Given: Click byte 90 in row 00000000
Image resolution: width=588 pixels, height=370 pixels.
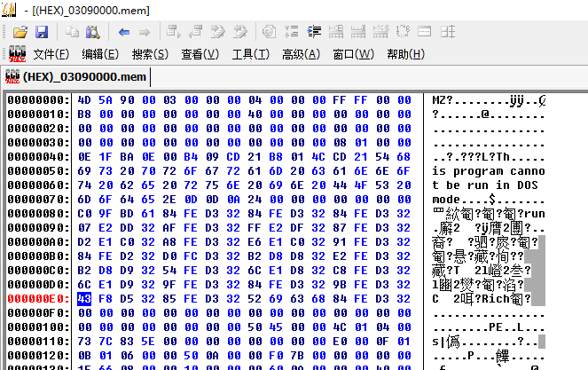Looking at the screenshot, I should tap(127, 100).
